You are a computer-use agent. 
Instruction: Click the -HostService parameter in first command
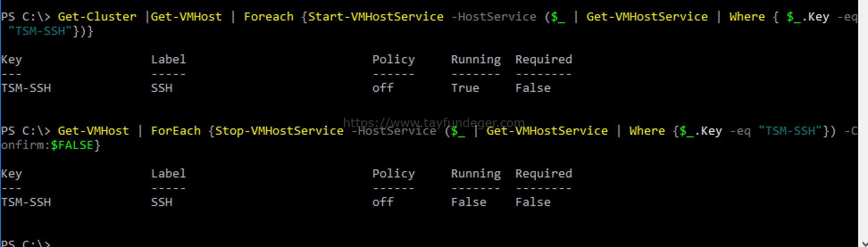pyautogui.click(x=494, y=16)
